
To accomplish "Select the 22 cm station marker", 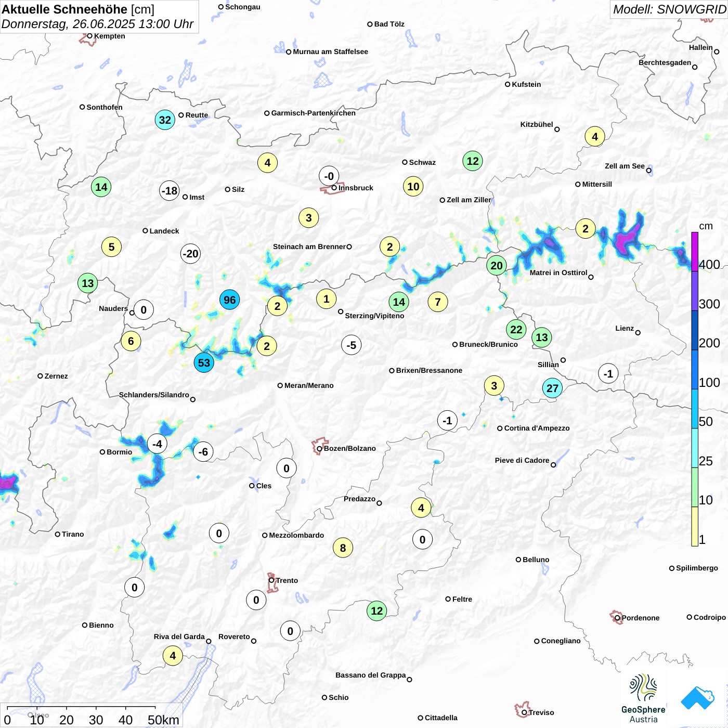I will [x=516, y=330].
